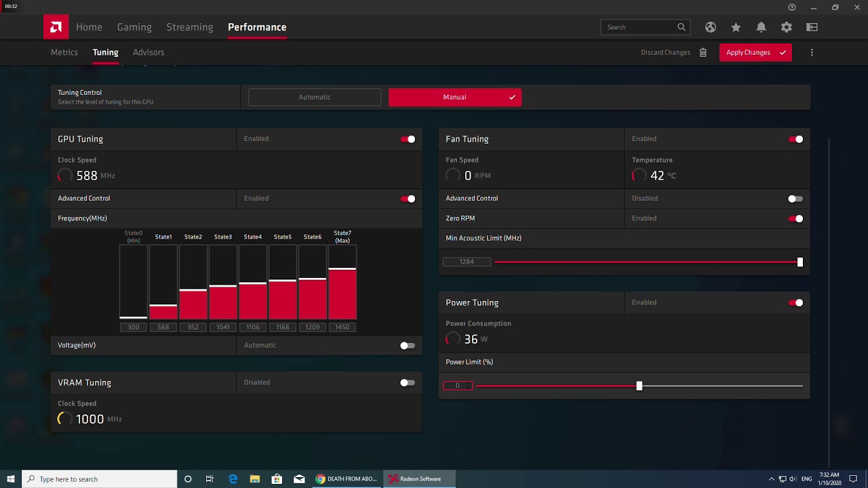Image resolution: width=868 pixels, height=488 pixels.
Task: Enable Fan Tuning Advanced Control switch
Action: 795,199
